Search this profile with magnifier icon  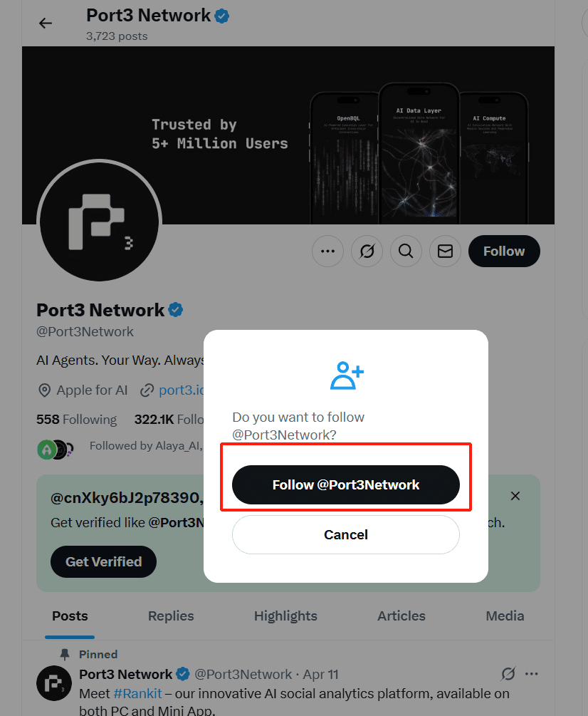(406, 251)
